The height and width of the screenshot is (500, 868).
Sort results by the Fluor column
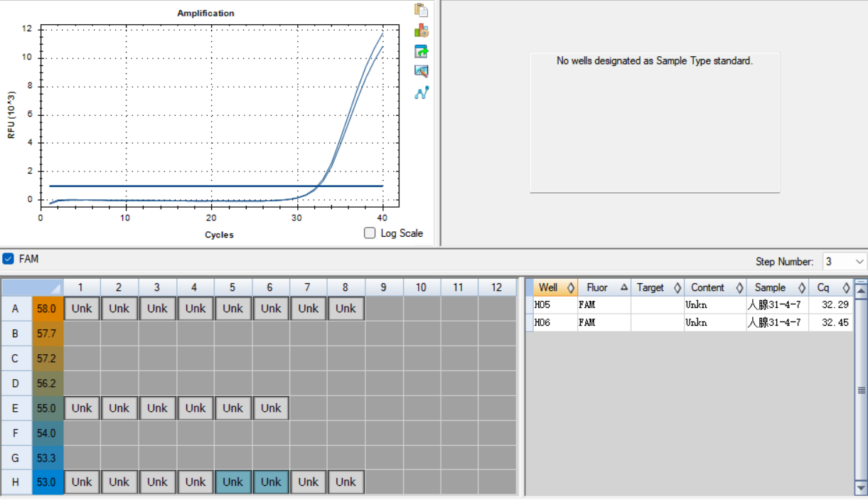coord(604,287)
